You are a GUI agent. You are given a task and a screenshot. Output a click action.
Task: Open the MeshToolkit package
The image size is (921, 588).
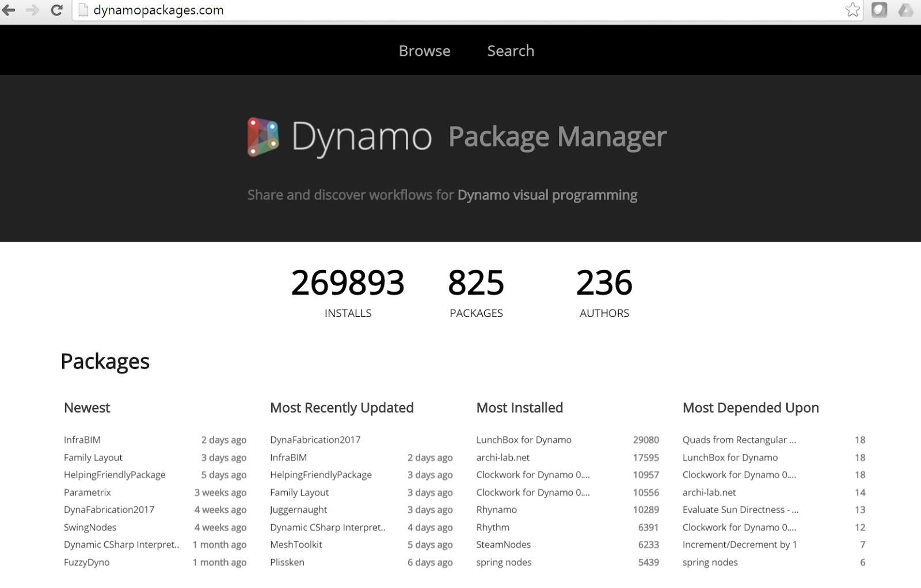point(296,545)
